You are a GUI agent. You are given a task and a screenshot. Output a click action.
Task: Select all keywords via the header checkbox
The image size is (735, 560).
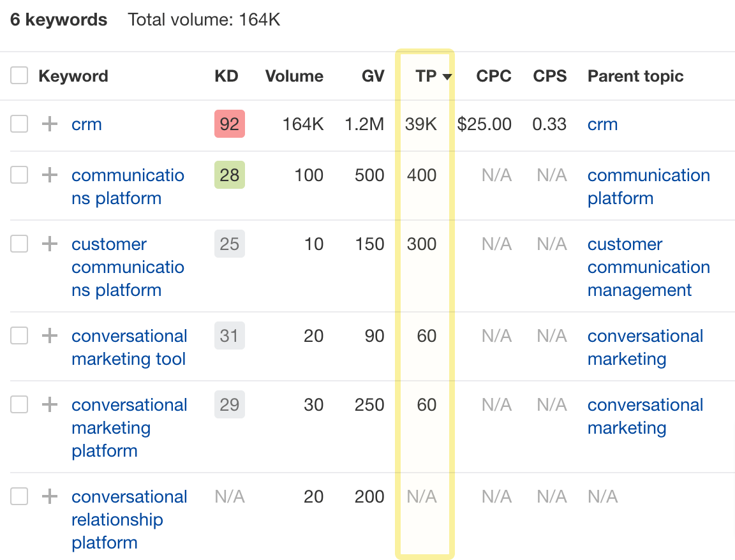[x=19, y=75]
